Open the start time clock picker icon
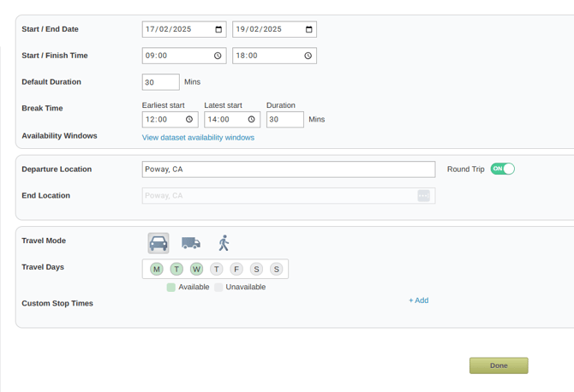 coord(218,56)
